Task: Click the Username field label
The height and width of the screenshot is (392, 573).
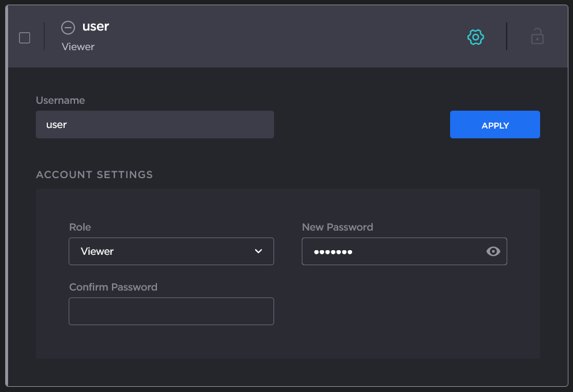Action: coord(60,100)
